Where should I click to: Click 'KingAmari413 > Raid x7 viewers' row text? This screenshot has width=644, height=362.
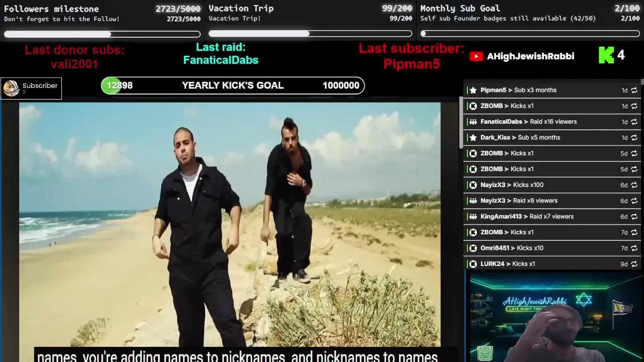[527, 217]
